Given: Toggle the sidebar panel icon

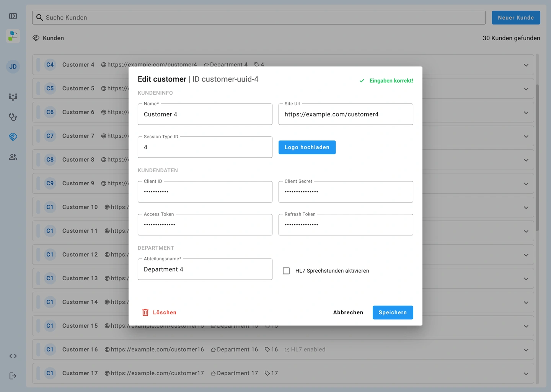Looking at the screenshot, I should pyautogui.click(x=13, y=16).
